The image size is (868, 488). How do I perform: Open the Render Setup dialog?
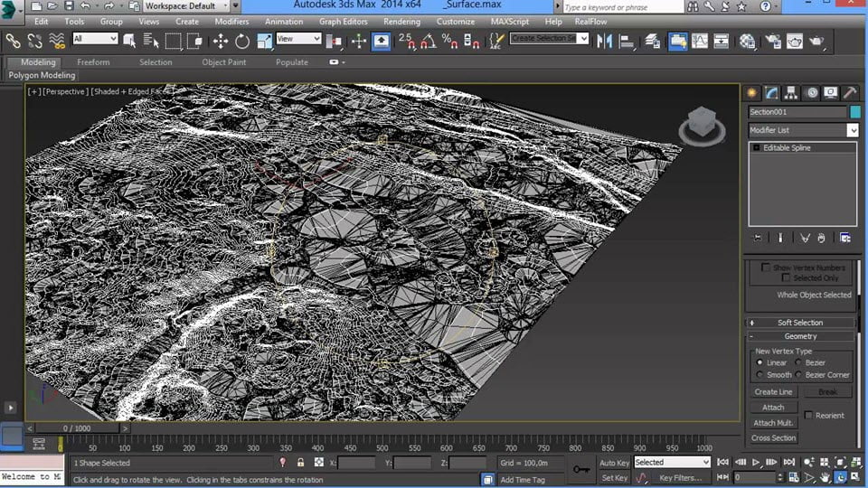point(773,41)
